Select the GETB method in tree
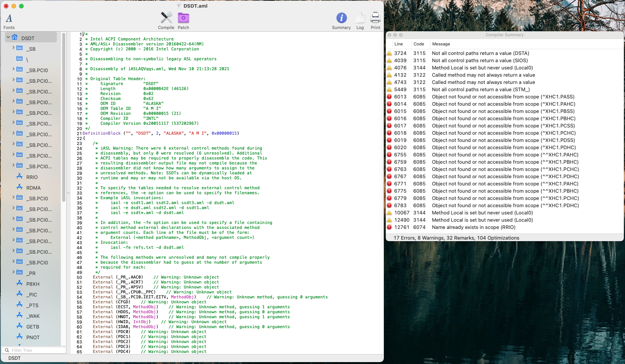625x364 pixels. point(32,327)
